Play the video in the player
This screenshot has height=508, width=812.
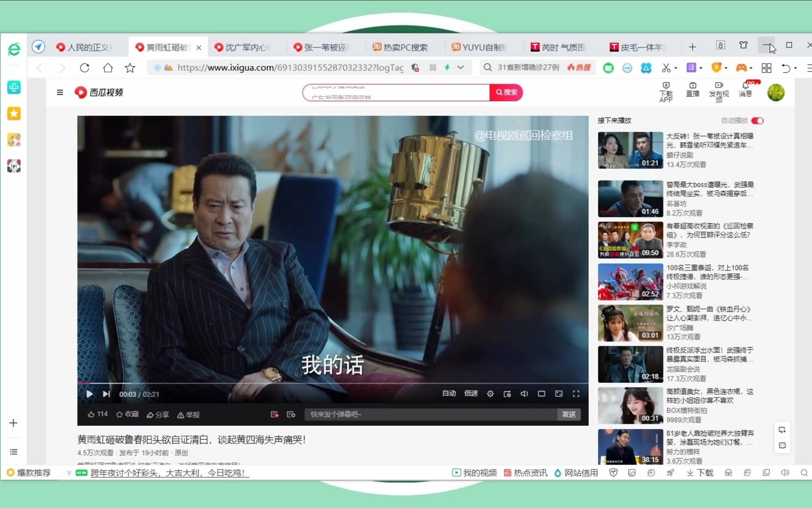(x=89, y=394)
